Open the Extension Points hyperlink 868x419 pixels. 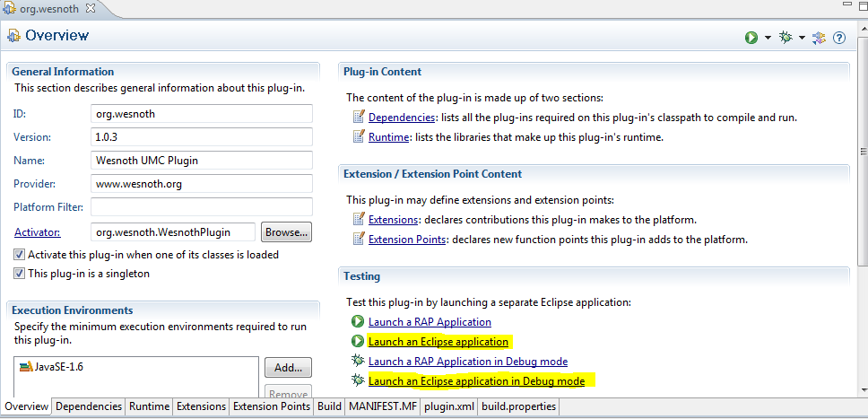407,240
